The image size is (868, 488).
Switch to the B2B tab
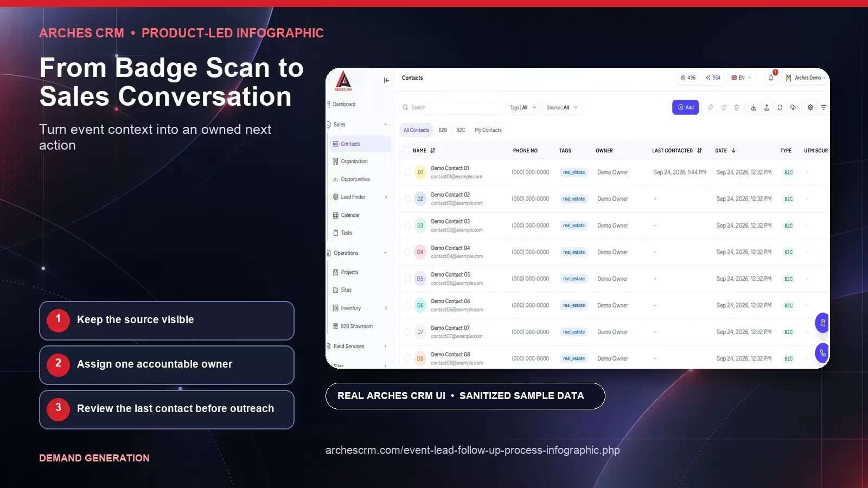click(443, 130)
